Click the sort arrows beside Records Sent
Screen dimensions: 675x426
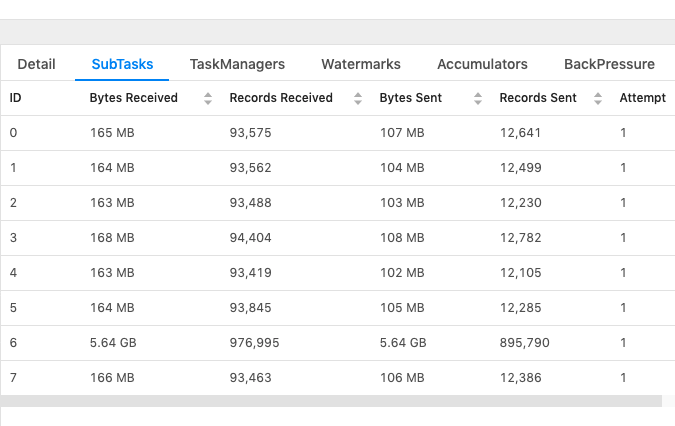(x=597, y=98)
